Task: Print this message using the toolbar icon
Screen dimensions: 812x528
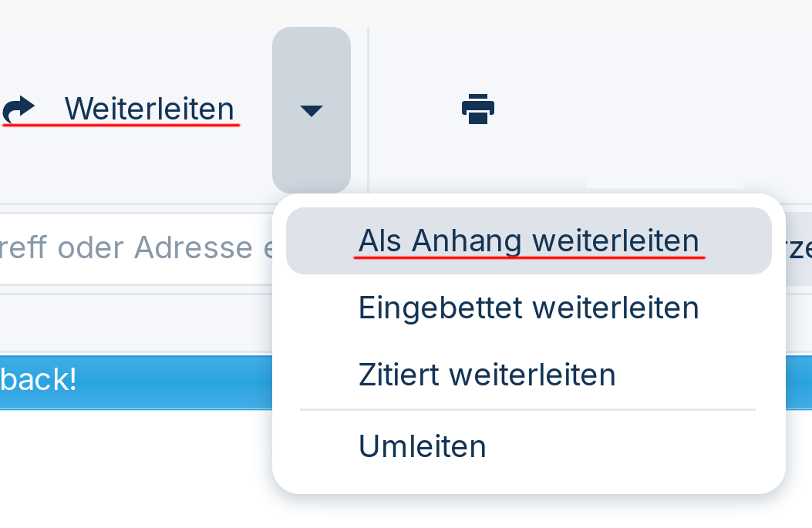Action: (x=477, y=109)
